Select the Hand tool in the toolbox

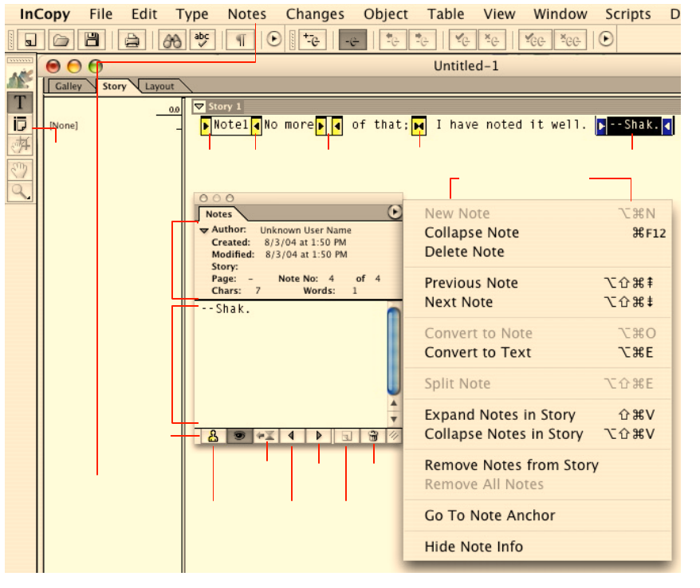[20, 170]
